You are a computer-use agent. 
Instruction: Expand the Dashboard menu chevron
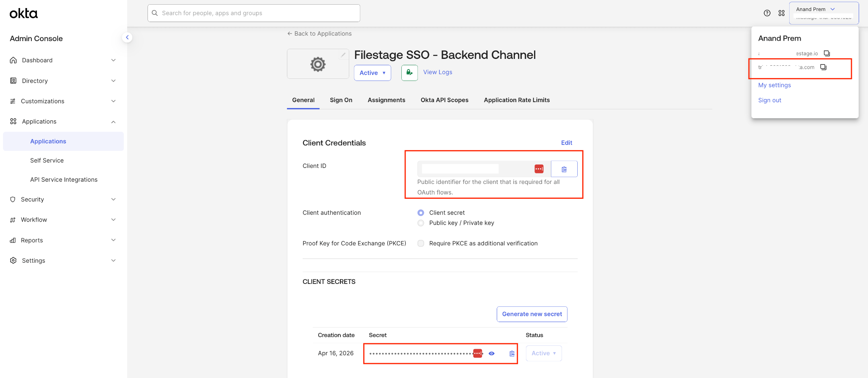coord(113,60)
